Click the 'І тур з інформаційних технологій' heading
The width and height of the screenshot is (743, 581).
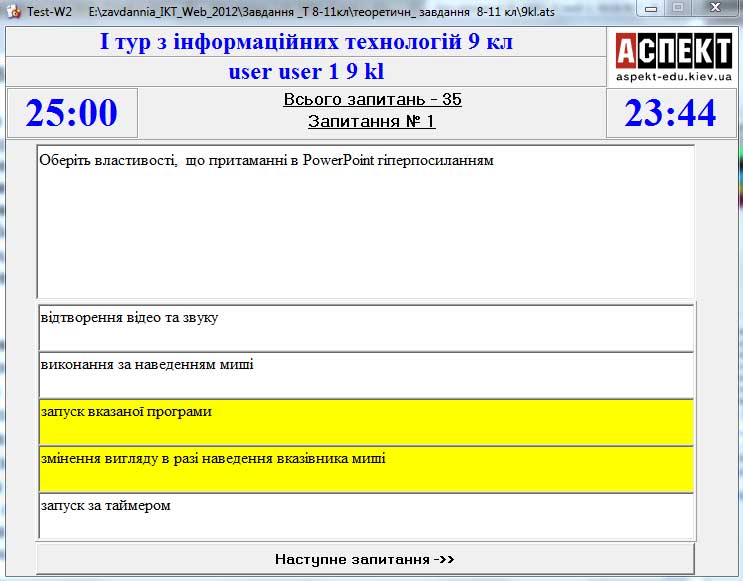click(306, 43)
